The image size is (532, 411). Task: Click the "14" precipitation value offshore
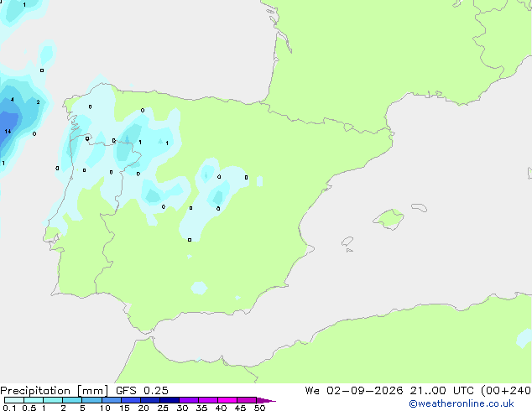8,131
